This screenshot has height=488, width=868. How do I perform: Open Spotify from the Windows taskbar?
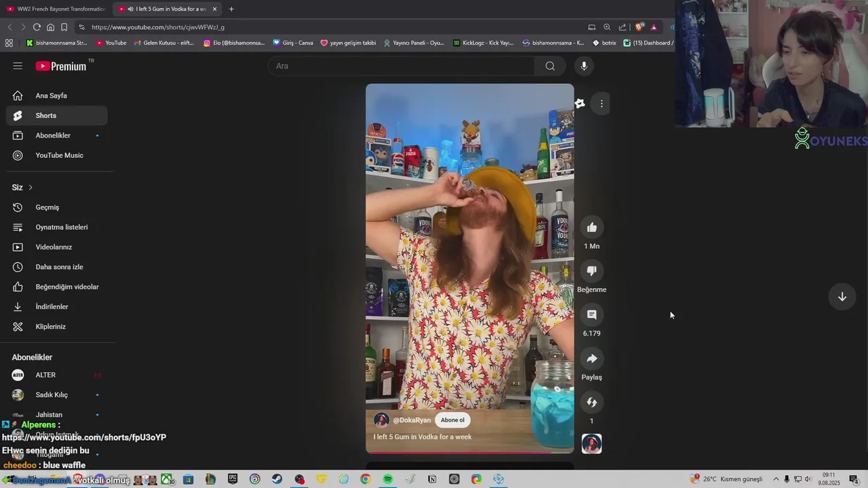click(388, 479)
